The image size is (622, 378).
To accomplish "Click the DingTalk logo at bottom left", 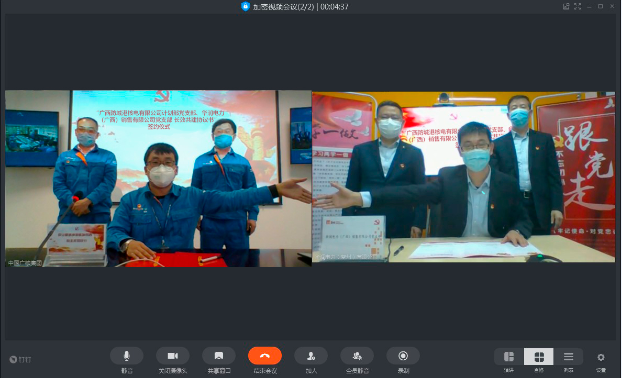I will click(x=20, y=359).
